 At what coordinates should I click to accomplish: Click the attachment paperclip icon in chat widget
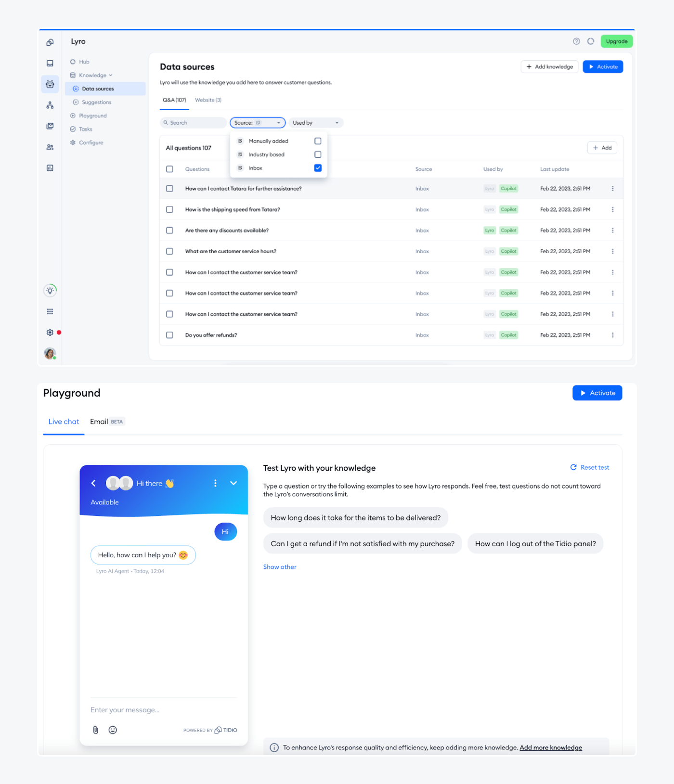(x=96, y=730)
